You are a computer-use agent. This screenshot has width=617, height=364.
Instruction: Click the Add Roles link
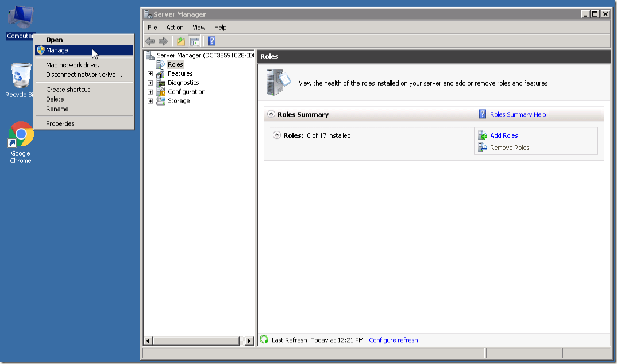504,135
